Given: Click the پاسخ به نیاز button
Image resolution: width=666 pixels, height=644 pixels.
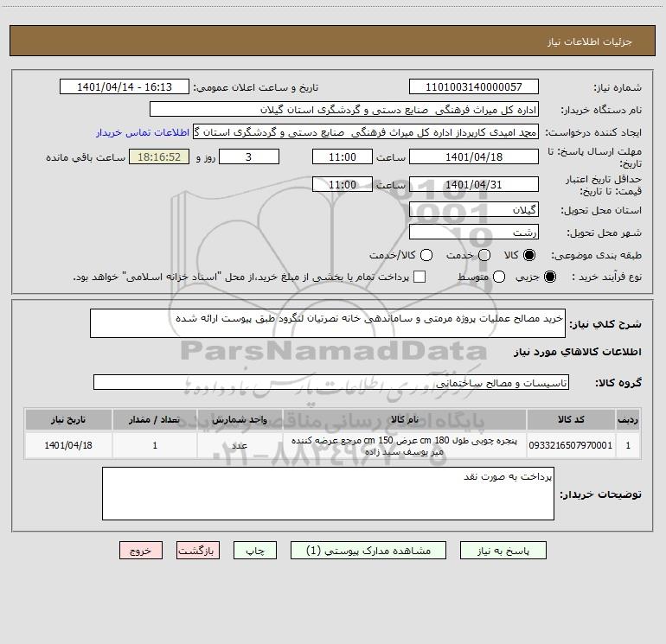Looking at the screenshot, I should pos(503,550).
